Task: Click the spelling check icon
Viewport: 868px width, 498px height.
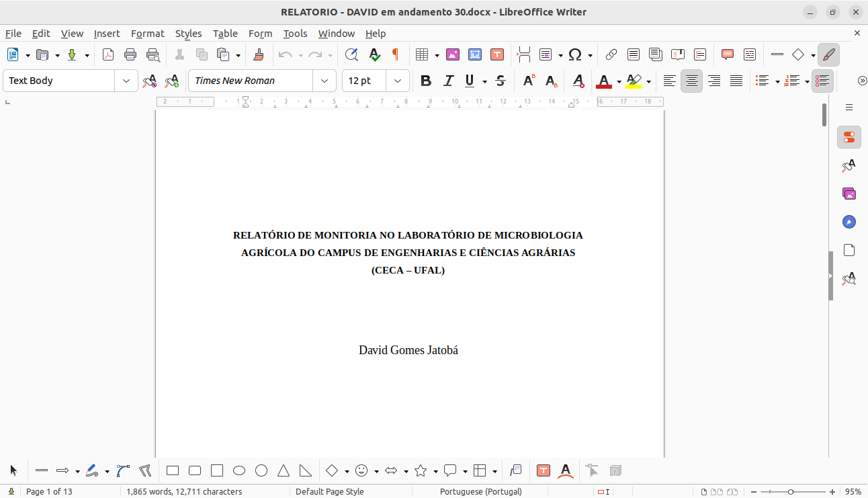Action: [x=374, y=54]
